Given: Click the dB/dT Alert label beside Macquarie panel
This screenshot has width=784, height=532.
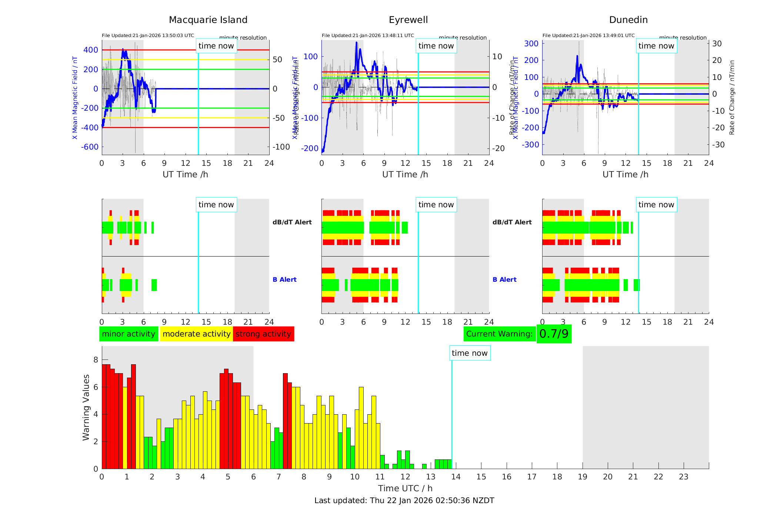Looking at the screenshot, I should [x=292, y=222].
